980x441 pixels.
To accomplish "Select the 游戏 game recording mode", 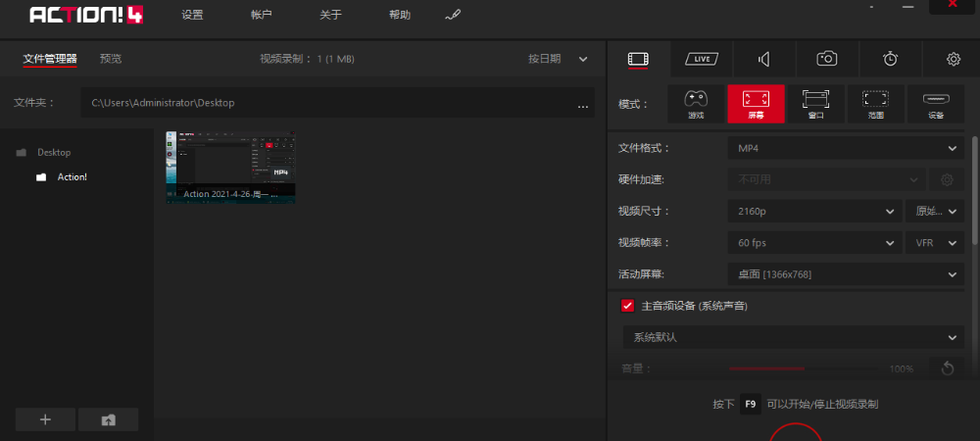I will 696,104.
